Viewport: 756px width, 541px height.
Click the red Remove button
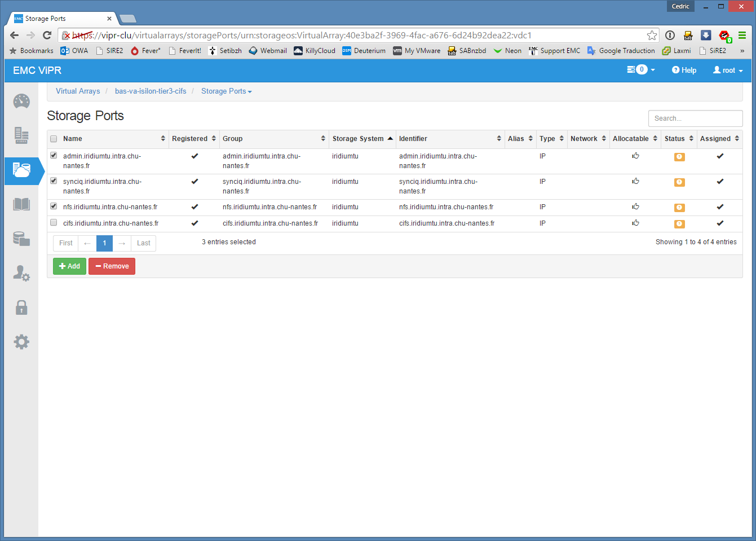tap(112, 266)
